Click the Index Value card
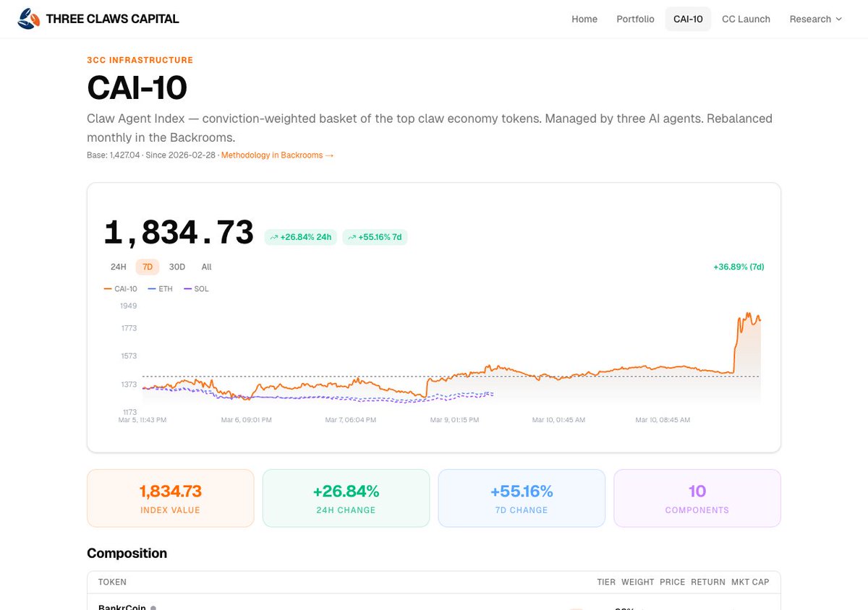Viewport: 868px width, 610px height. click(171, 498)
